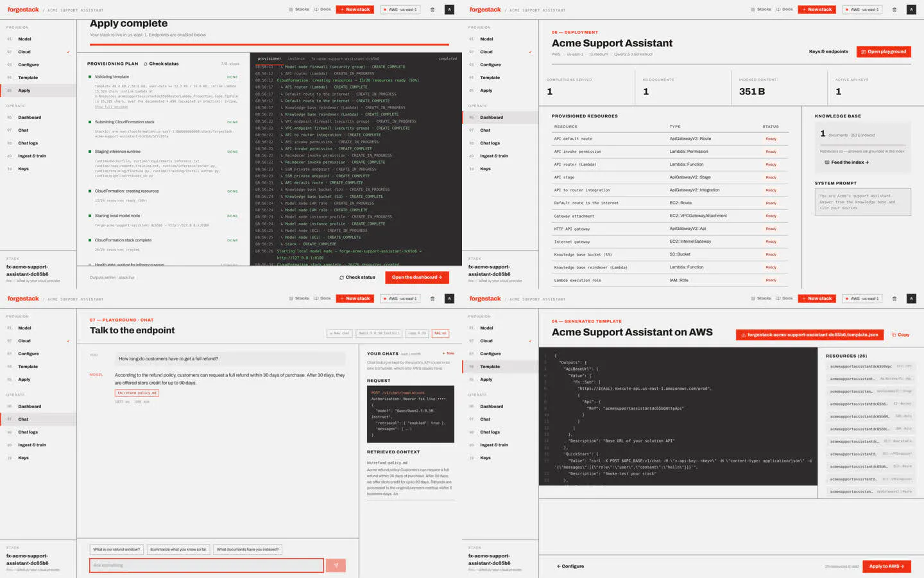Select Model in Generated template window sidebar
The image size is (924, 578).
point(501,328)
